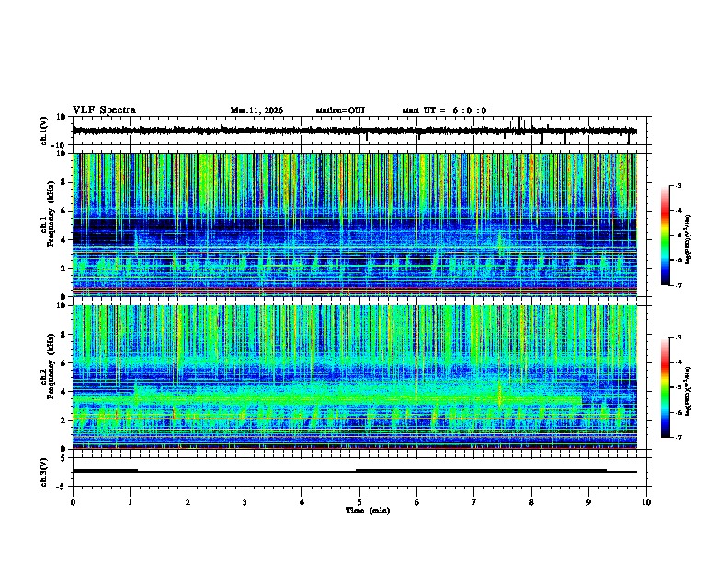Click the ch.1 spectrogram panel
Screen dimensions: 728x563
tap(355, 224)
